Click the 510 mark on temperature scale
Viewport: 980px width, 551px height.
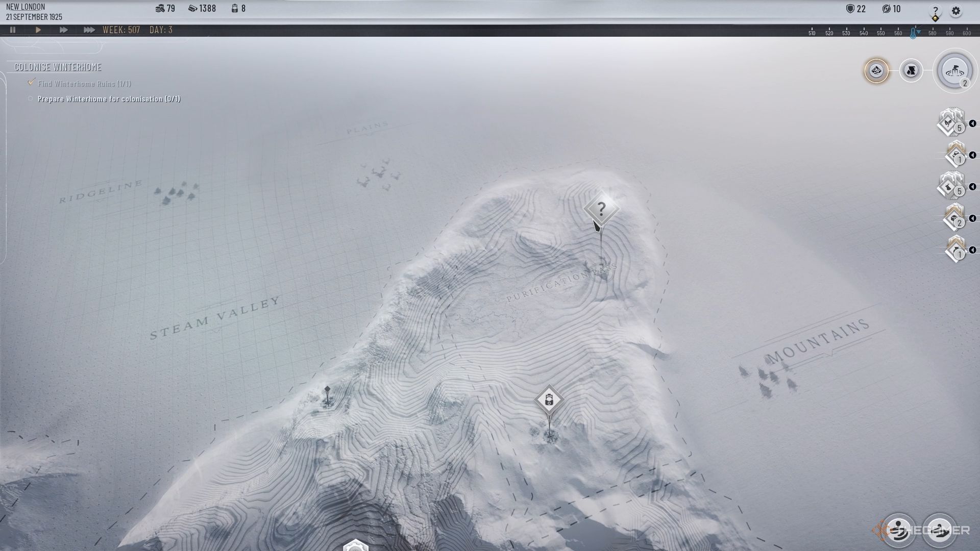pyautogui.click(x=812, y=33)
